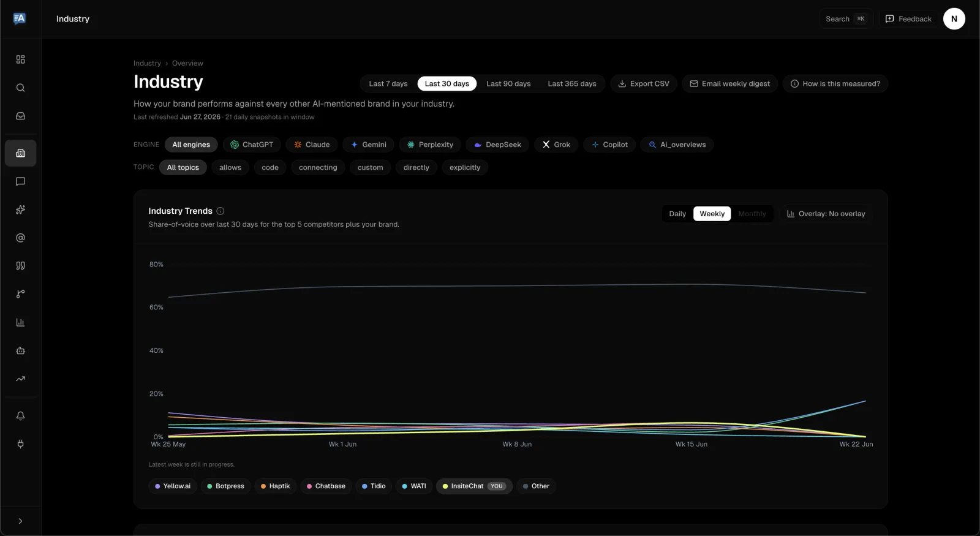Switch chart to Daily granularity
The width and height of the screenshot is (980, 536).
coord(677,214)
